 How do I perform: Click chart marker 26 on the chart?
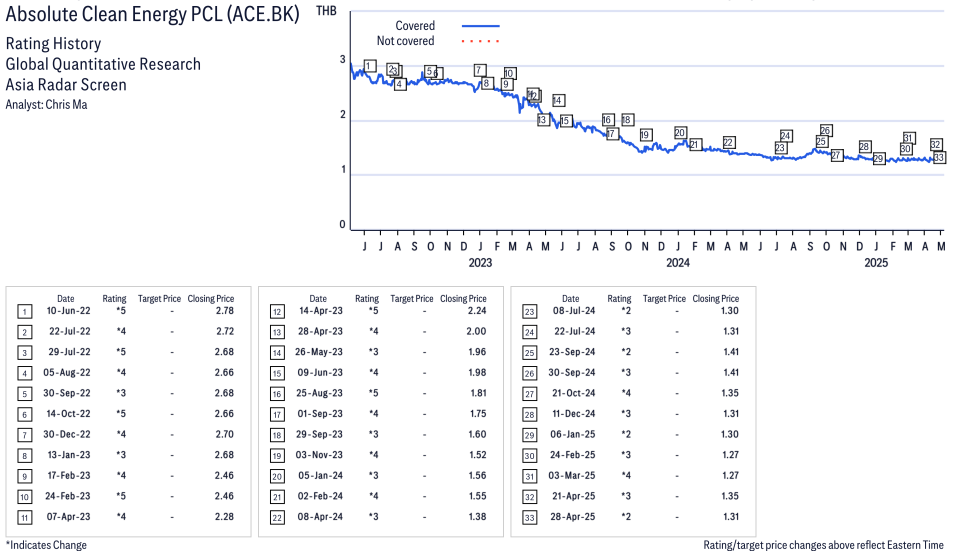(826, 130)
